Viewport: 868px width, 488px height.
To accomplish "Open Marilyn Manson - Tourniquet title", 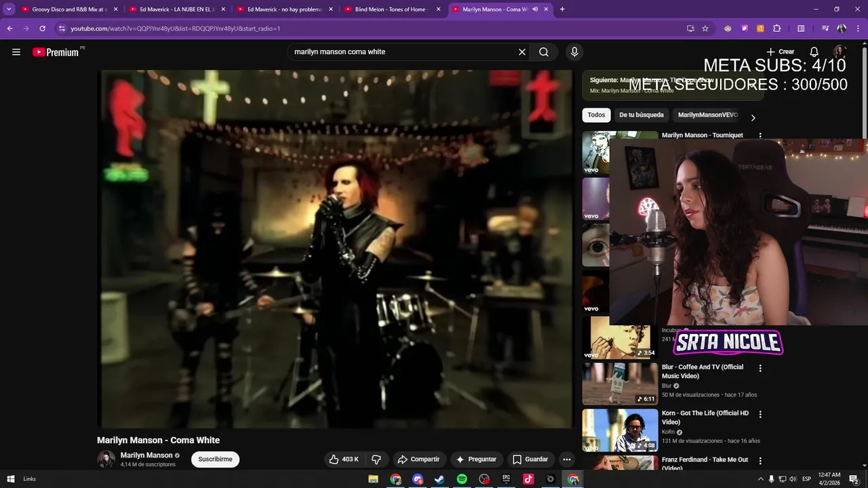I will pyautogui.click(x=703, y=135).
